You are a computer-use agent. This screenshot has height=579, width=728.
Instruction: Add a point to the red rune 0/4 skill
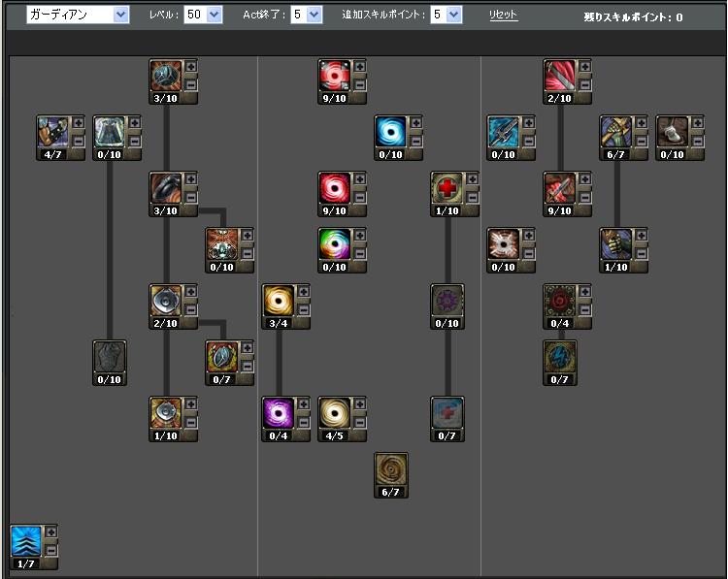585,292
